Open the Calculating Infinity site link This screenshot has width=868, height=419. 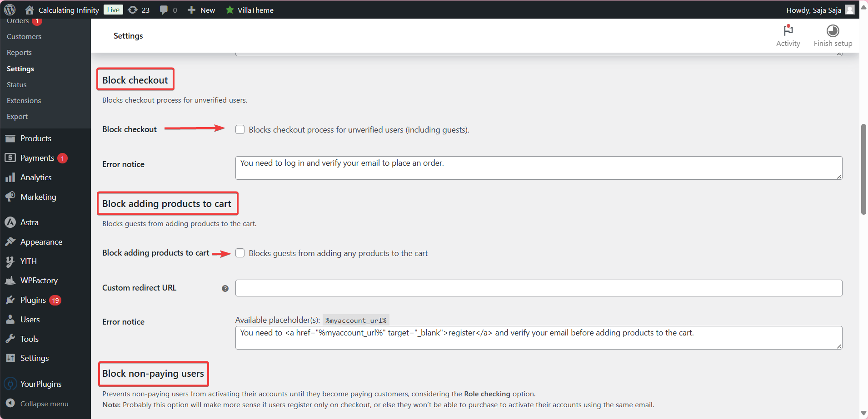(x=69, y=10)
